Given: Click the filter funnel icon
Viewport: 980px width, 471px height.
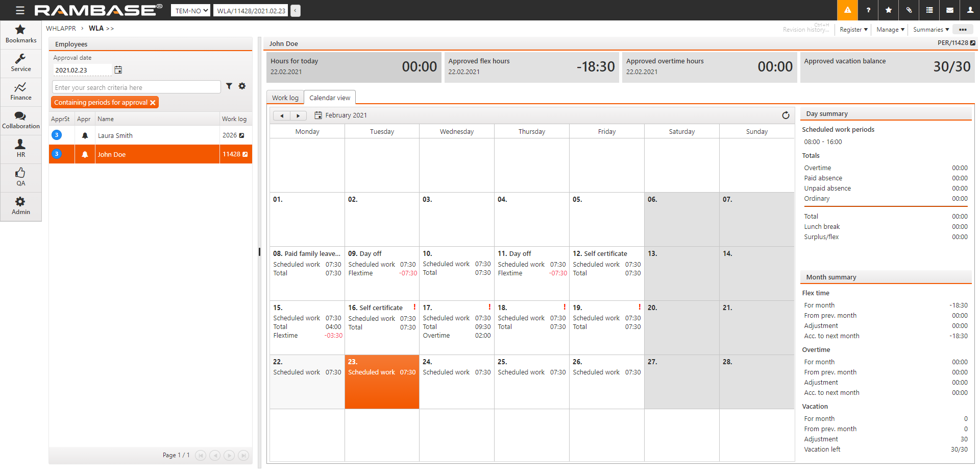Looking at the screenshot, I should point(229,86).
